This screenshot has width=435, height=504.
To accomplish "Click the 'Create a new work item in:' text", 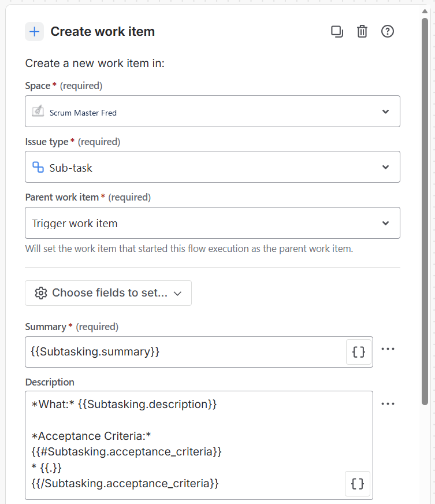I will (x=95, y=64).
